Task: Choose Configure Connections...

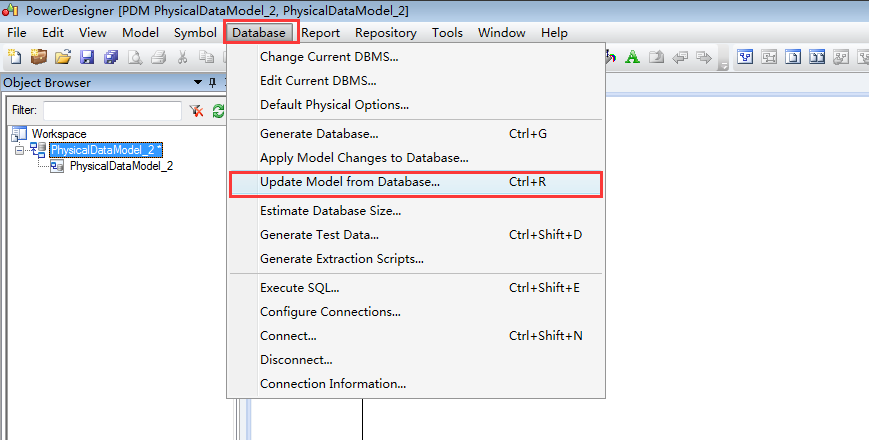Action: tap(416, 312)
